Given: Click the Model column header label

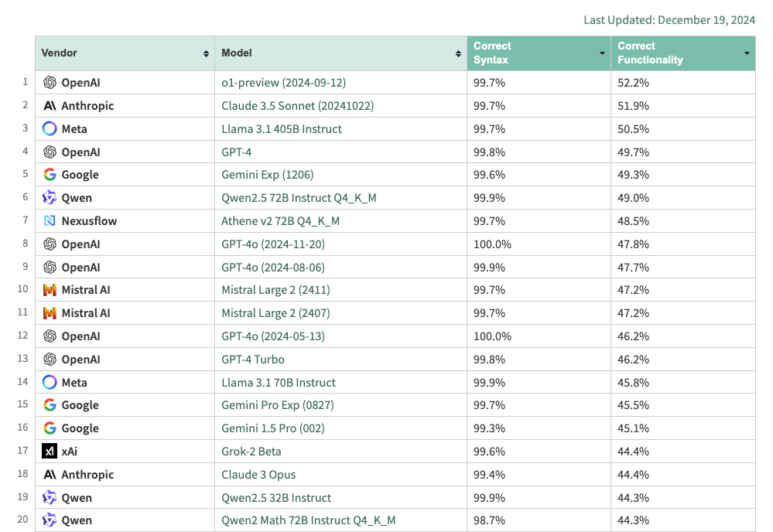Looking at the screenshot, I should click(237, 53).
